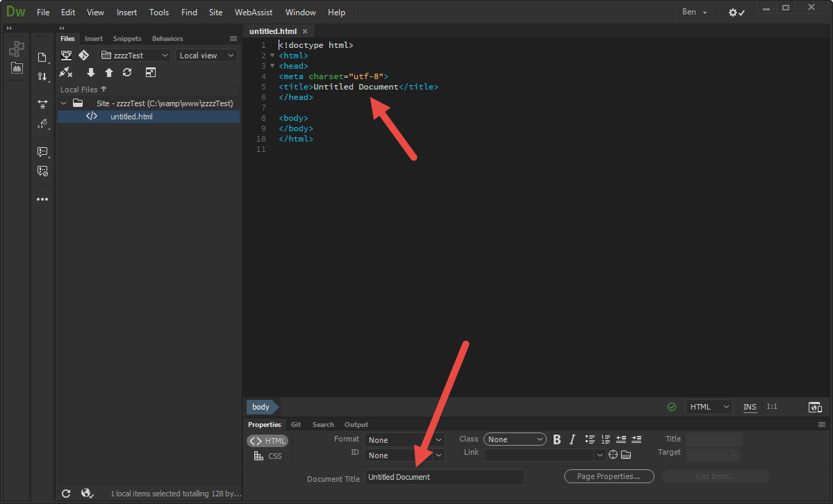Screen dimensions: 833x504
Task: Get files from remote server
Action: pos(91,72)
